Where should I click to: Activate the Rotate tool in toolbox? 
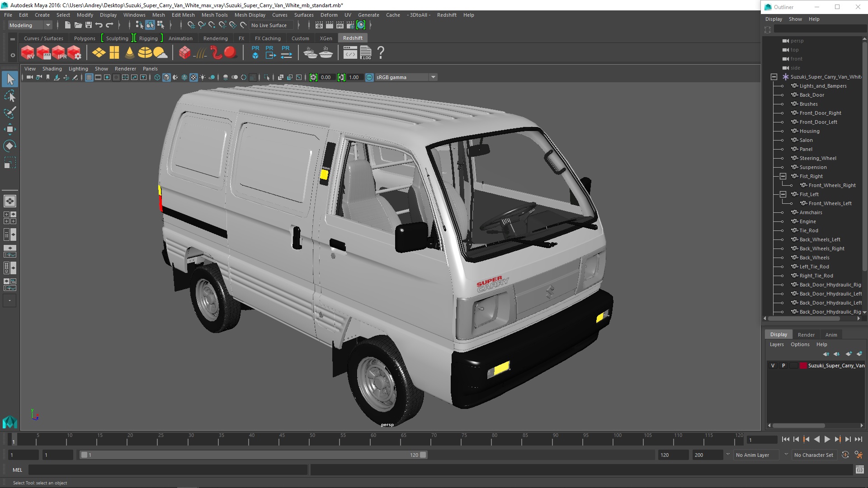point(10,146)
